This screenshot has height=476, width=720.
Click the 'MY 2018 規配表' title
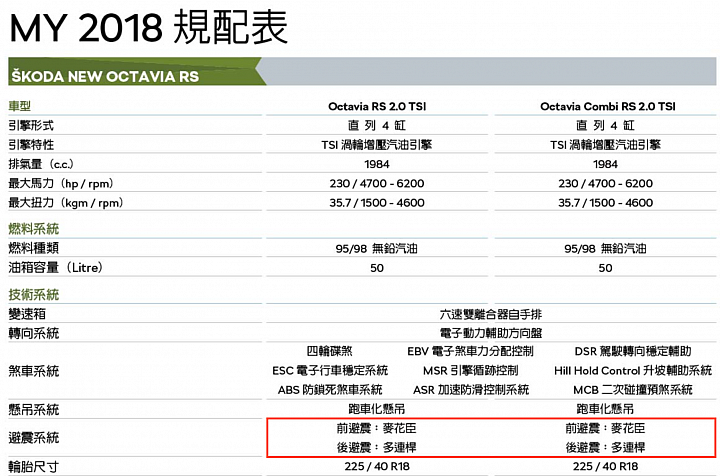(x=148, y=28)
